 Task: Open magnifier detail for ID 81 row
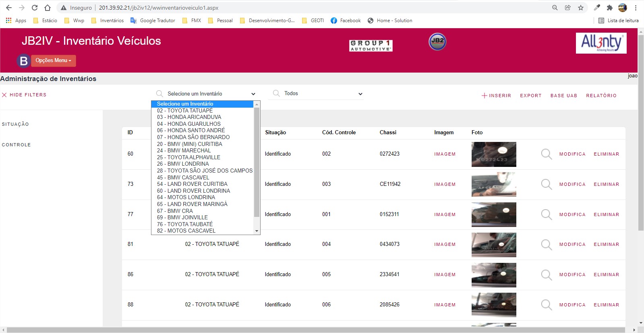click(547, 244)
